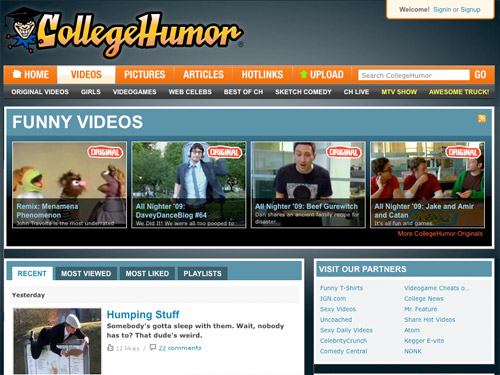Click the green upload arrow icon
This screenshot has width=500, height=375.
click(x=303, y=74)
